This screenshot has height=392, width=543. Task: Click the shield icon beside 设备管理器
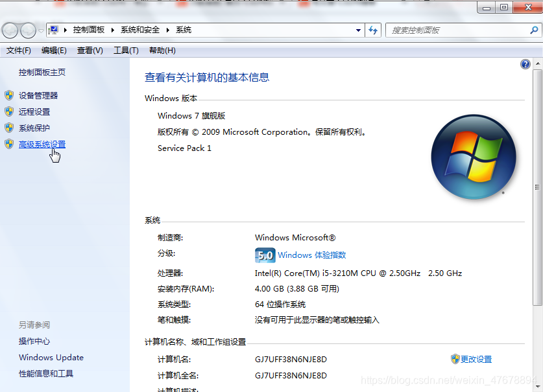tap(9, 95)
